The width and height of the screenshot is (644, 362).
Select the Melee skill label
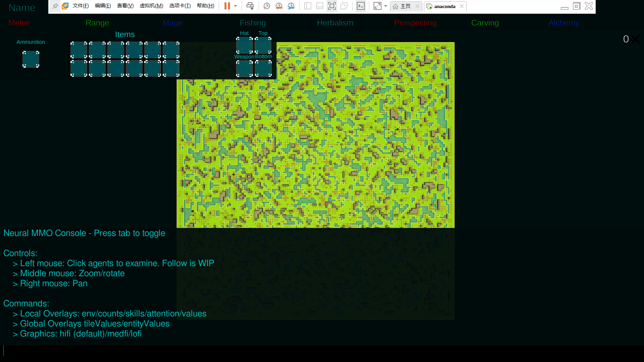(x=19, y=23)
